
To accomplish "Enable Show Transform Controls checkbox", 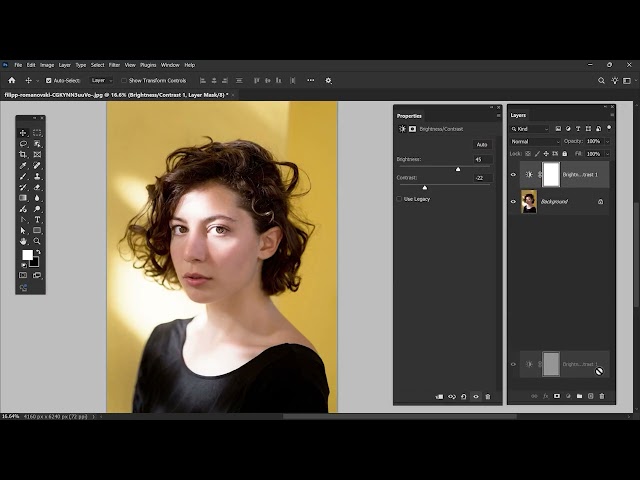I will click(x=124, y=80).
